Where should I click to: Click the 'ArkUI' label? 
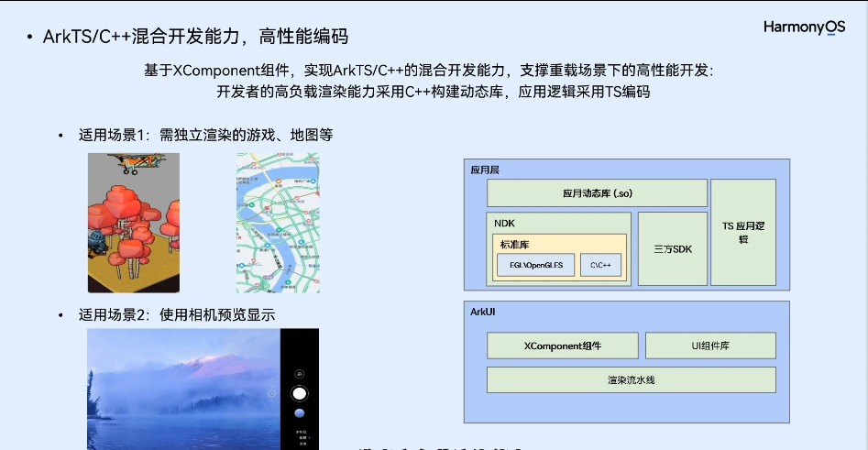tap(483, 312)
